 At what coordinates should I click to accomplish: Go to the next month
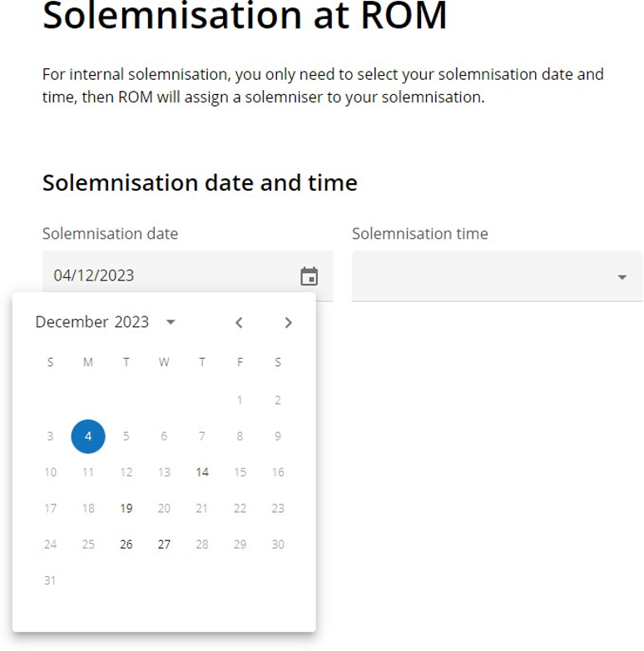(288, 323)
